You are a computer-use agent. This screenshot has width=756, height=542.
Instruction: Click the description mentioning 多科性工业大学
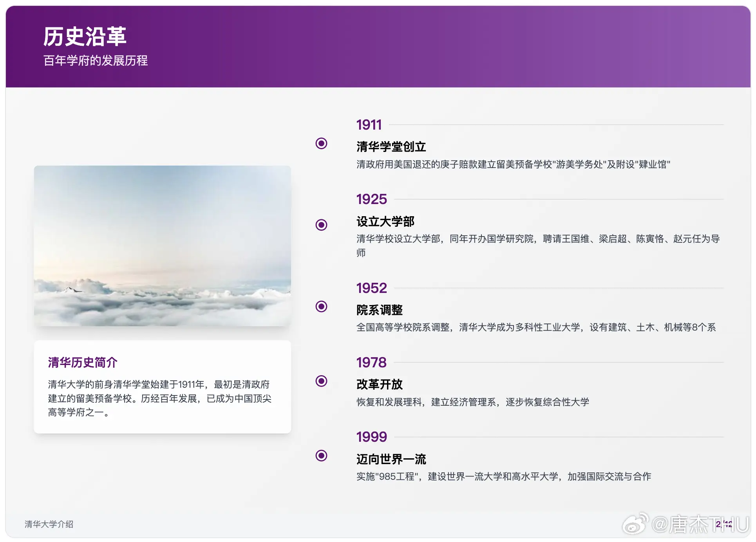(x=536, y=327)
